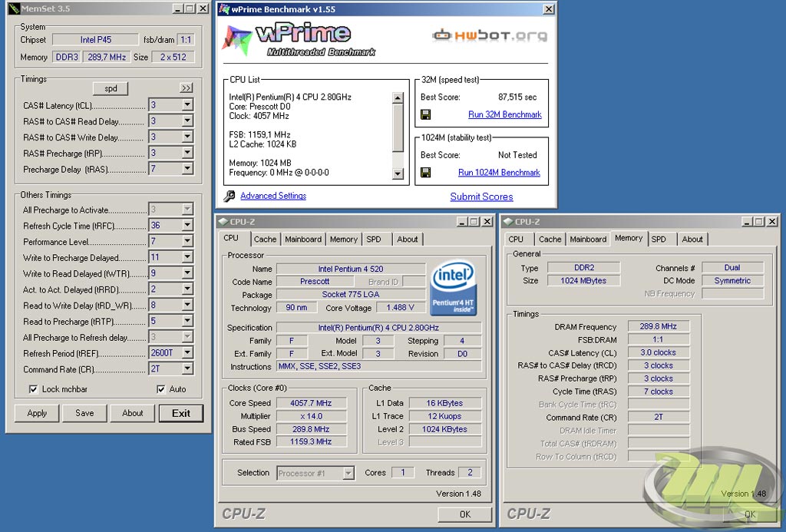
Task: Click the CPU List scroll up arrow
Action: click(398, 97)
